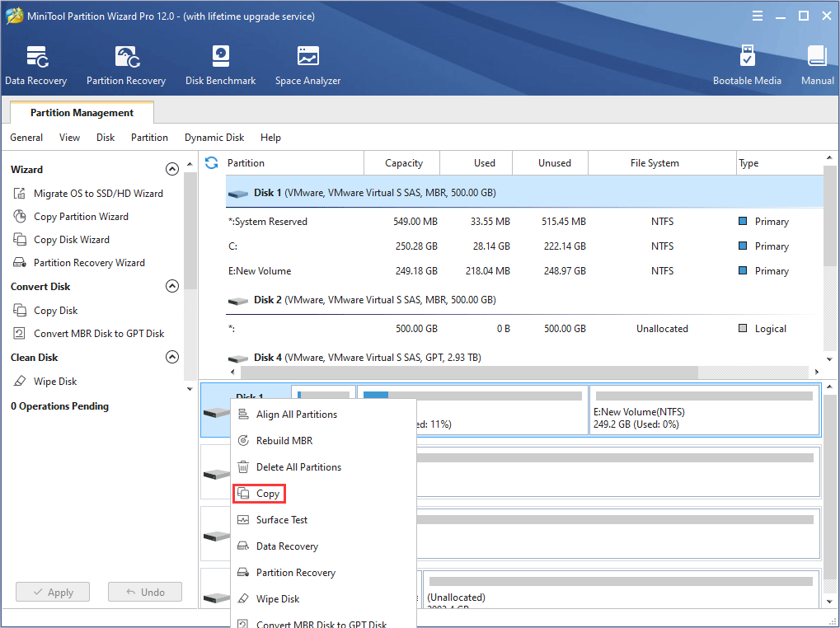Select the C: partition row
This screenshot has width=840, height=628.
[524, 246]
